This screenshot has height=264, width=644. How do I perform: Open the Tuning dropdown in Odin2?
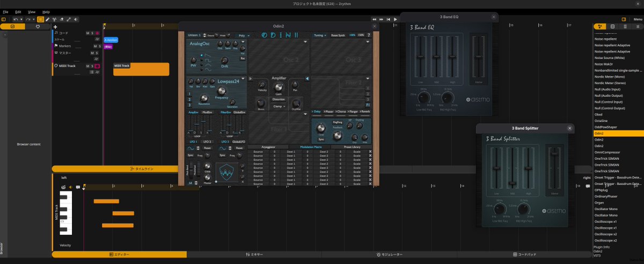(x=320, y=35)
